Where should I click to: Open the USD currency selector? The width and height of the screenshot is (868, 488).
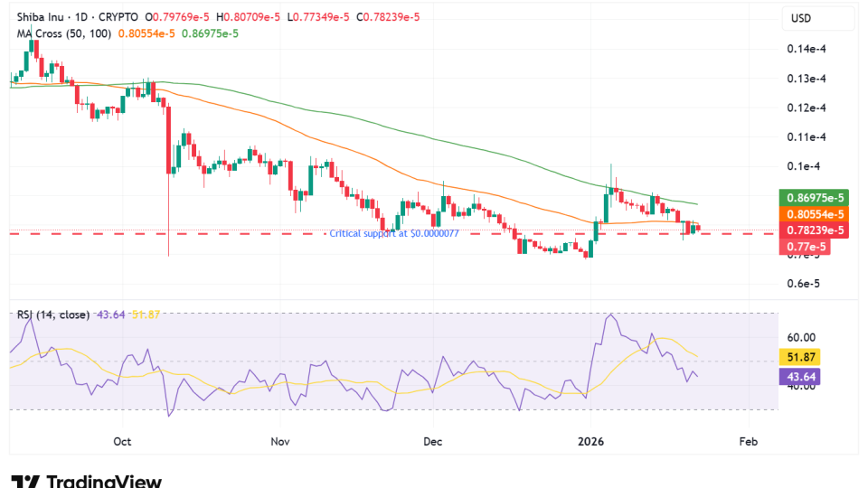tap(802, 18)
